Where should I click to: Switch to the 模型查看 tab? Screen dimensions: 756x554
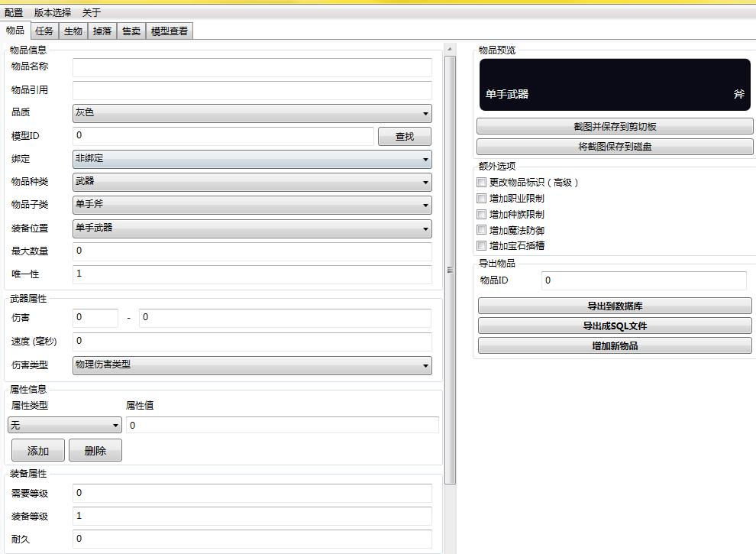pos(170,31)
